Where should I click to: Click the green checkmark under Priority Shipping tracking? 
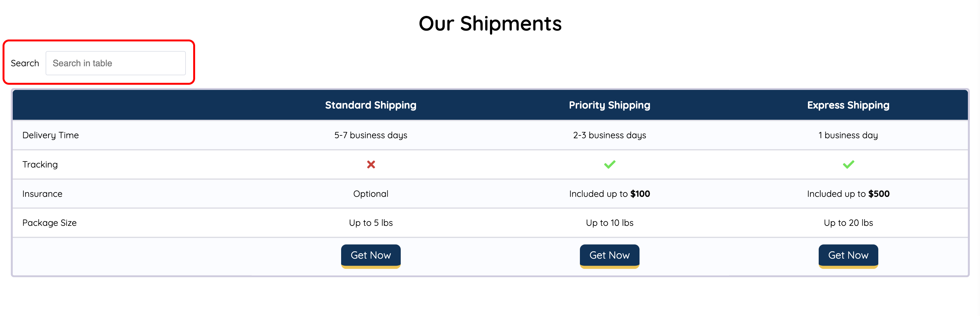coord(610,164)
